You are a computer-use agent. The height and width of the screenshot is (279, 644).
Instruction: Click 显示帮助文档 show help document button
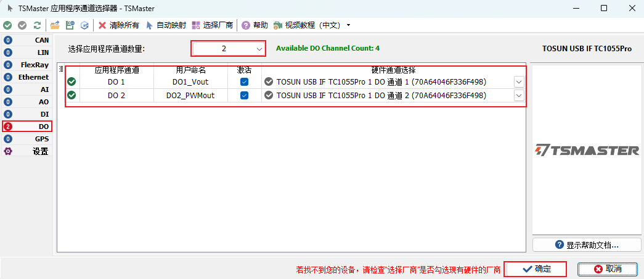coord(587,245)
